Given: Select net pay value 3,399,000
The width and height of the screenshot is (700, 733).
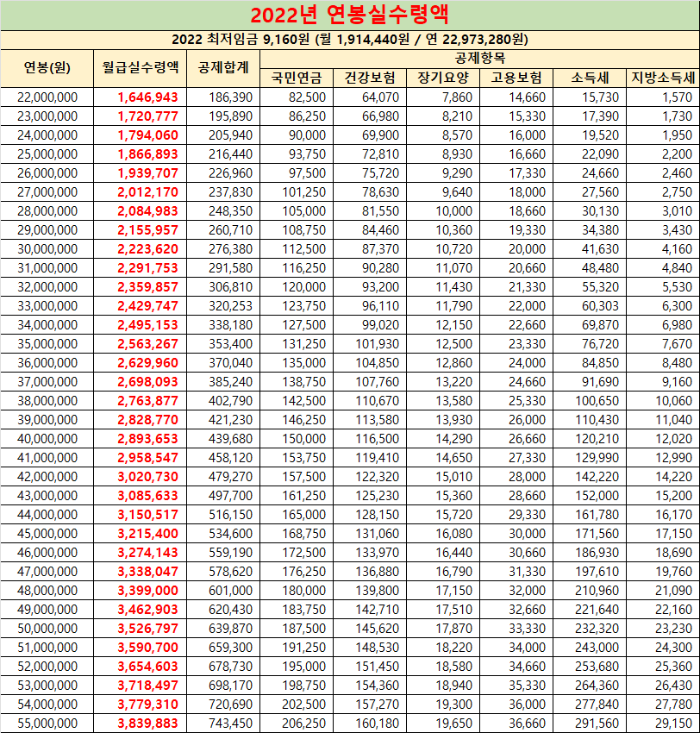Looking at the screenshot, I should (147, 591).
